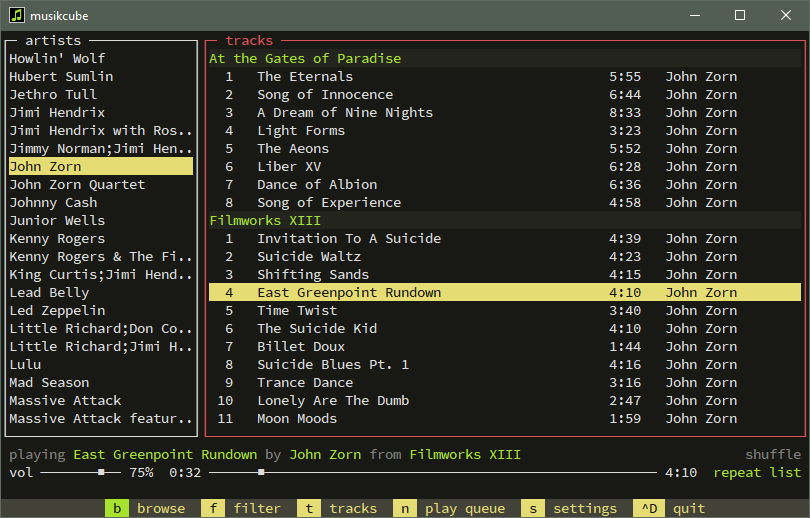This screenshot has width=810, height=518.
Task: Select the 'n' play queue shortcut key
Action: pos(405,508)
